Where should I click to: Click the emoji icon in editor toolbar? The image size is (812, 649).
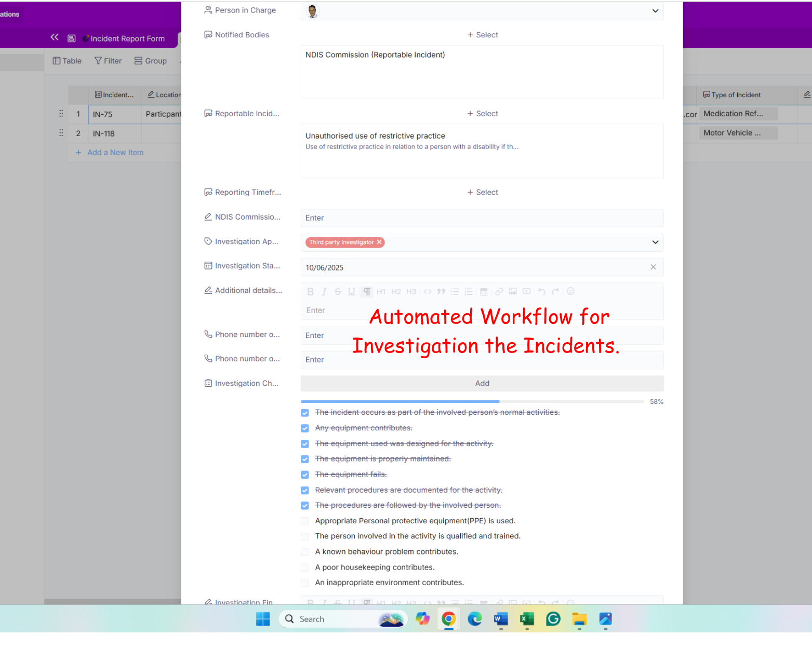(x=570, y=292)
